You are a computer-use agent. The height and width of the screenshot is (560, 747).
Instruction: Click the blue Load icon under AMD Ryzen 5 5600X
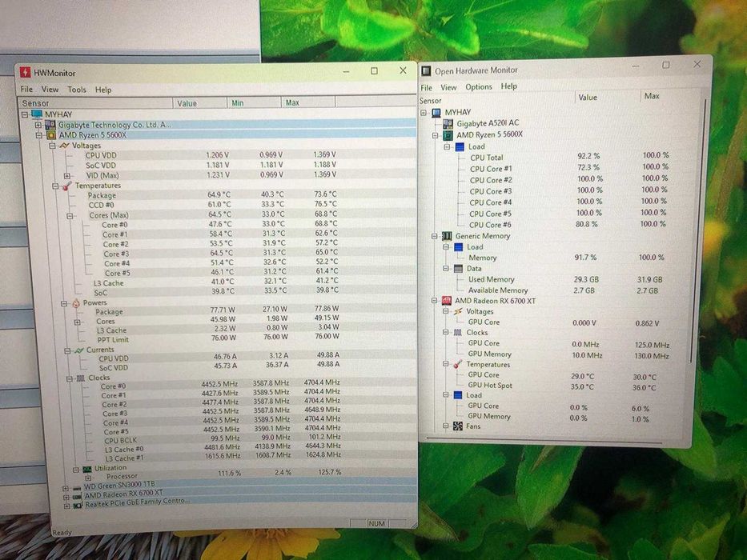tap(460, 146)
